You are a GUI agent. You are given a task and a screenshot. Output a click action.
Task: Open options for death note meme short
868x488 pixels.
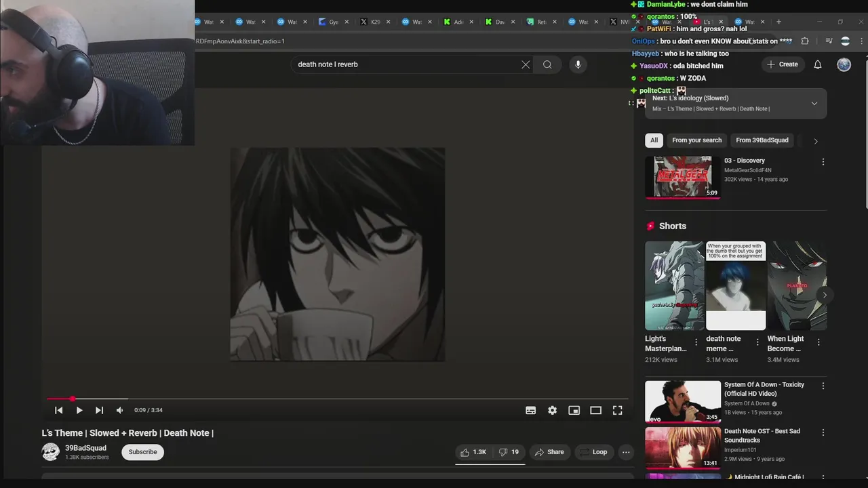pyautogui.click(x=757, y=342)
